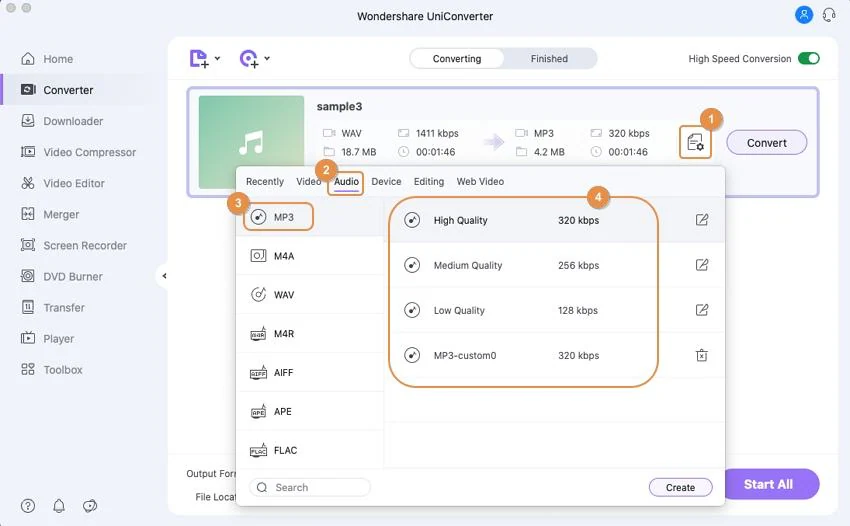Choose FLAC in the format list
Image resolution: width=850 pixels, height=526 pixels.
(x=310, y=450)
